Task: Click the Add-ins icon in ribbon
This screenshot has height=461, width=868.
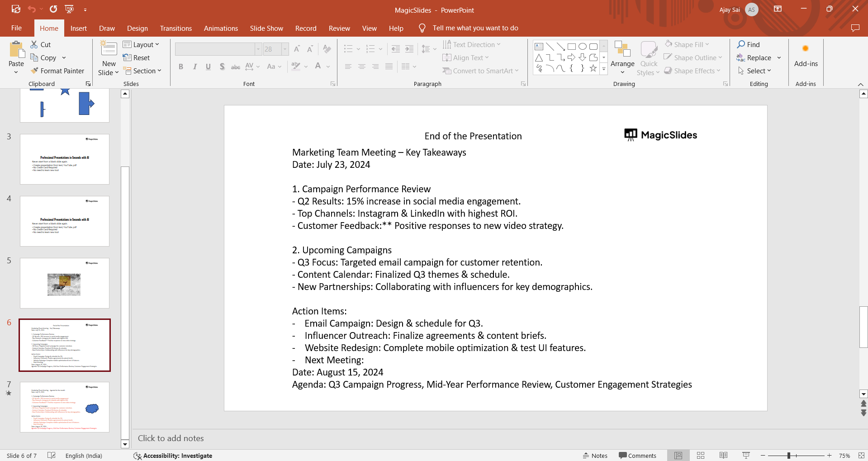Action: [x=806, y=49]
